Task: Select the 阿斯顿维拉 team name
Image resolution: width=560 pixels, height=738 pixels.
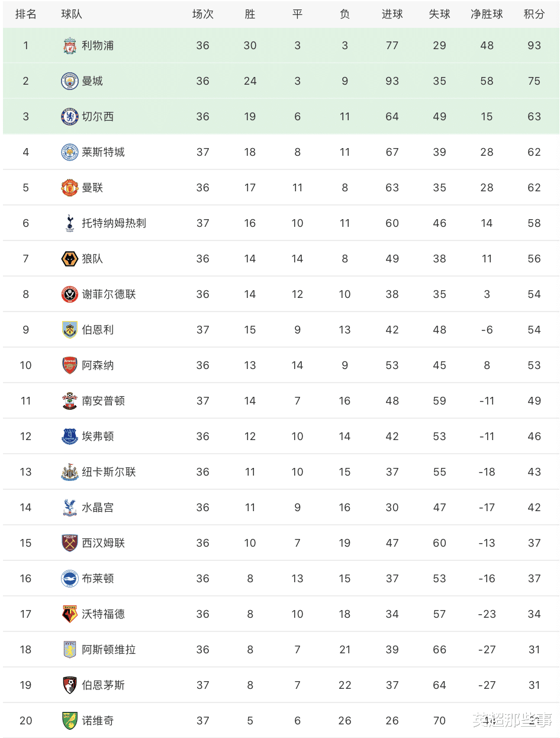Action: tap(109, 650)
